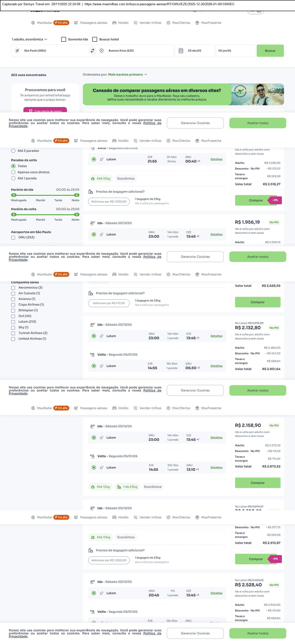Filter by Gol (40) airline checkbox
This screenshot has height=644, width=295.
coord(13,316)
